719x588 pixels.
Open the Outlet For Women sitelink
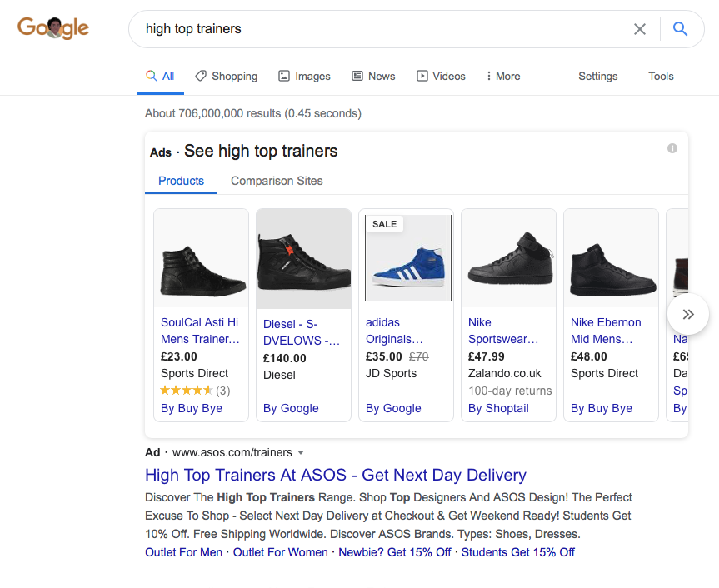(x=280, y=552)
